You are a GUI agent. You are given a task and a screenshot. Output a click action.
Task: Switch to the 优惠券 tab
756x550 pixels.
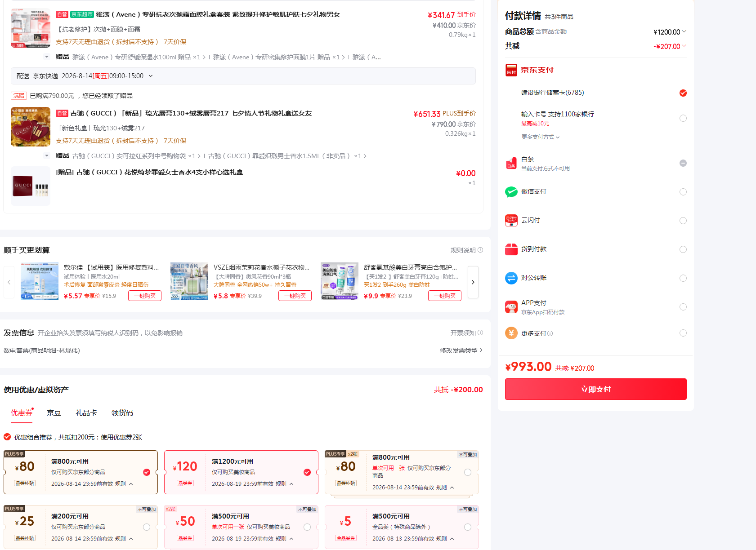[22, 412]
